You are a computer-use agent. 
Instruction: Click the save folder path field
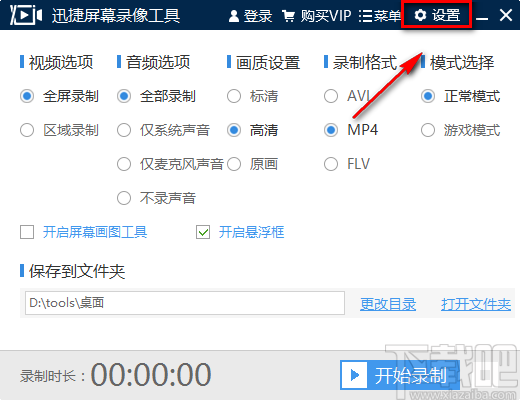click(x=185, y=303)
